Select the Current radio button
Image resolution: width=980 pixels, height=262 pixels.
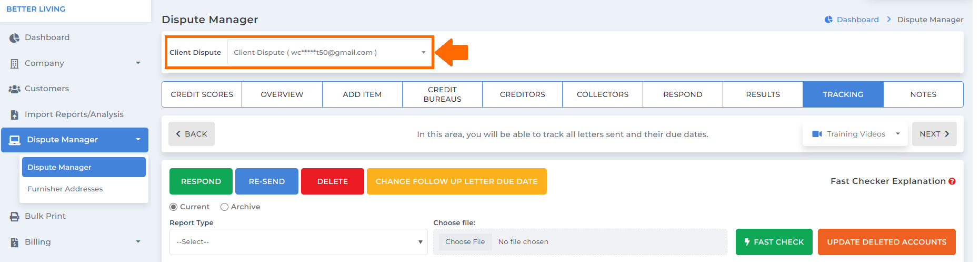(173, 207)
